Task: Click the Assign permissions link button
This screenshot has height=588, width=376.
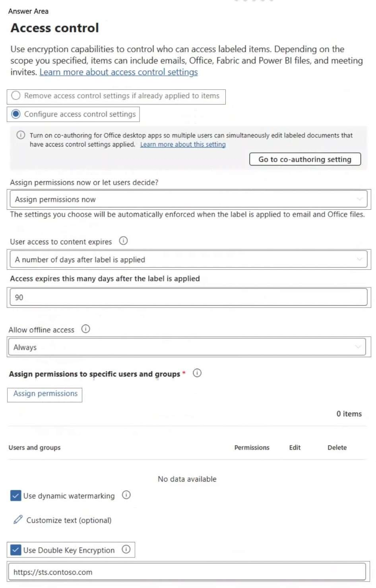Action: click(45, 394)
